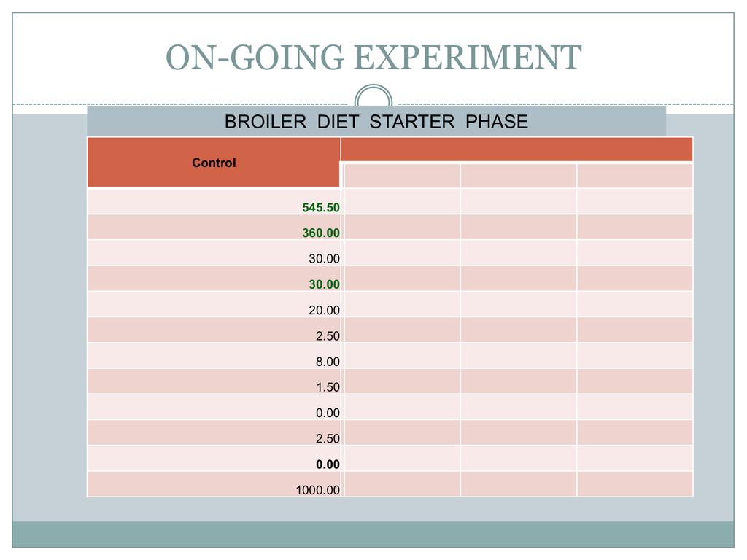The image size is (747, 560).
Task: Click the Control column header cell
Action: point(214,163)
